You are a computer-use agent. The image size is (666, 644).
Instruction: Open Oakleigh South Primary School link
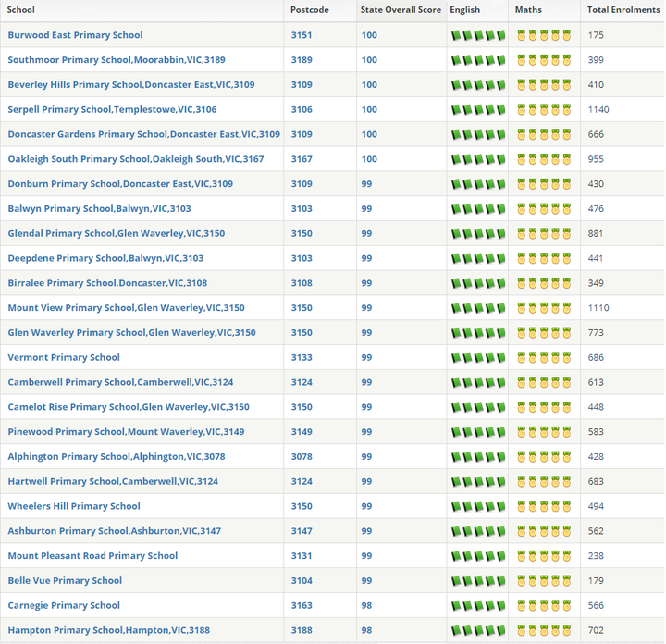coord(136,159)
